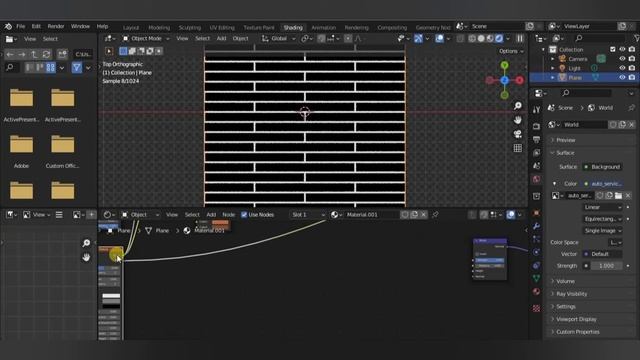The height and width of the screenshot is (360, 640).
Task: Expand the Volume panel
Action: (565, 281)
